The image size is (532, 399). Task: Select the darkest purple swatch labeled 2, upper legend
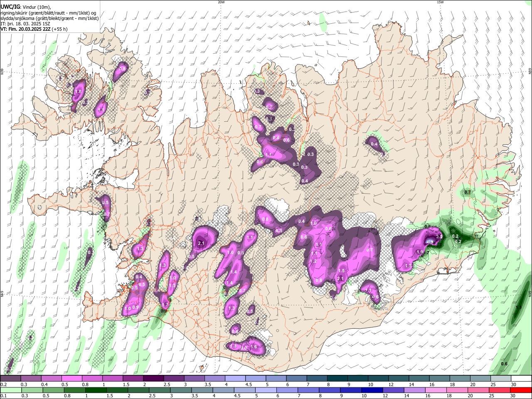click(153, 379)
